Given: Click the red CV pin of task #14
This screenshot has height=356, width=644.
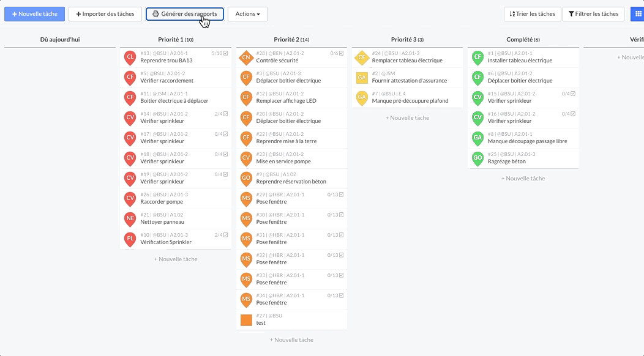Looking at the screenshot, I should [130, 118].
